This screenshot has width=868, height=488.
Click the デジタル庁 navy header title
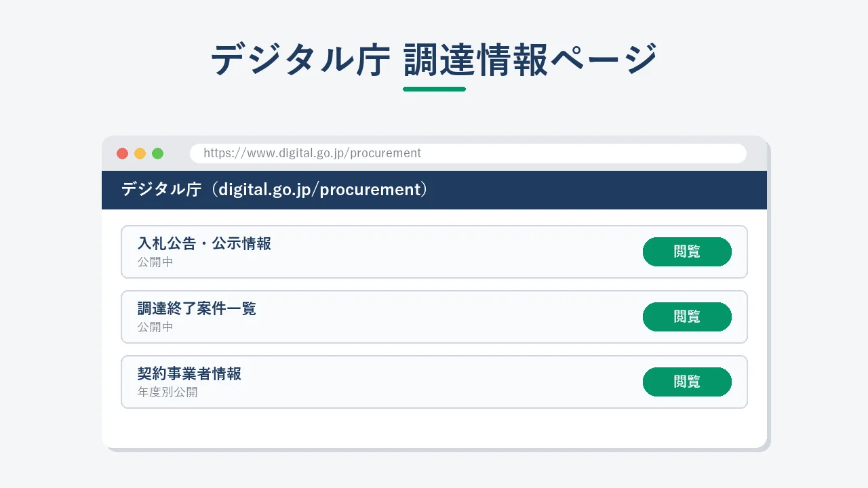[274, 190]
